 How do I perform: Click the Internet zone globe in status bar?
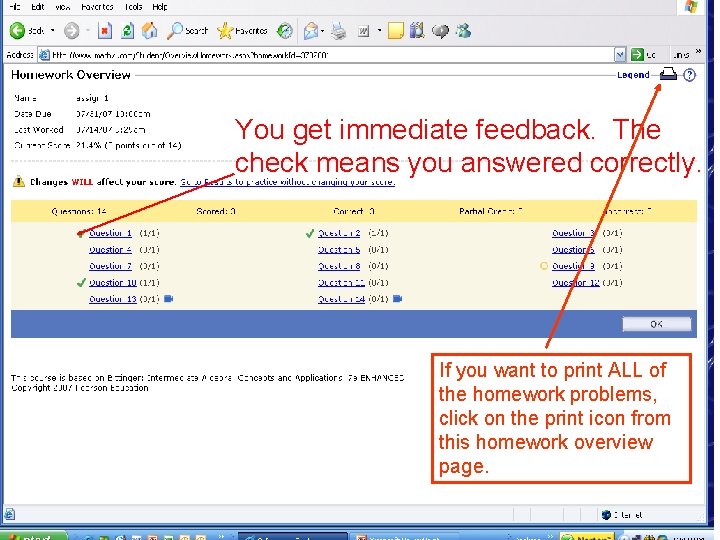point(606,515)
